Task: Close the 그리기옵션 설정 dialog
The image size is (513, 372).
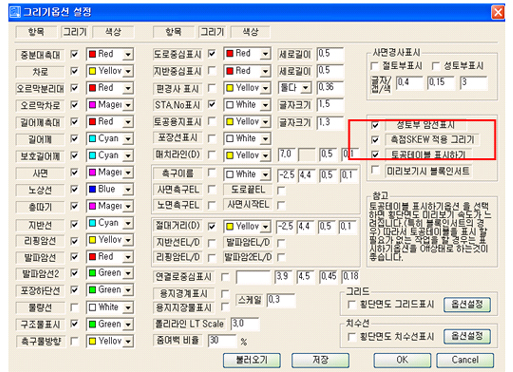Action: [498, 12]
